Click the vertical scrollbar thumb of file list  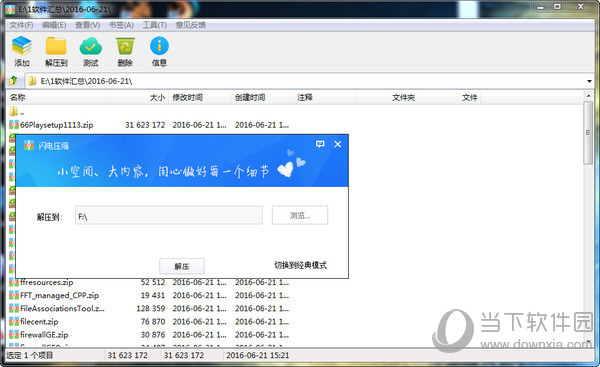click(588, 133)
